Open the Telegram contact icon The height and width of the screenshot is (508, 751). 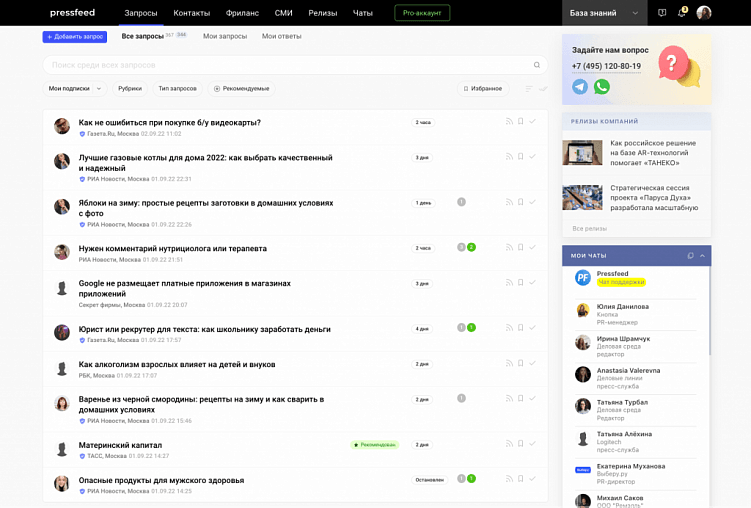[x=580, y=87]
